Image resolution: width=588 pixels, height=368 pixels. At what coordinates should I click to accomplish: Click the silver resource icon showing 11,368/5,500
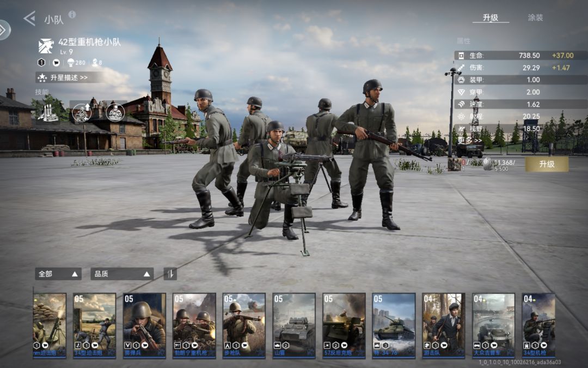[487, 164]
